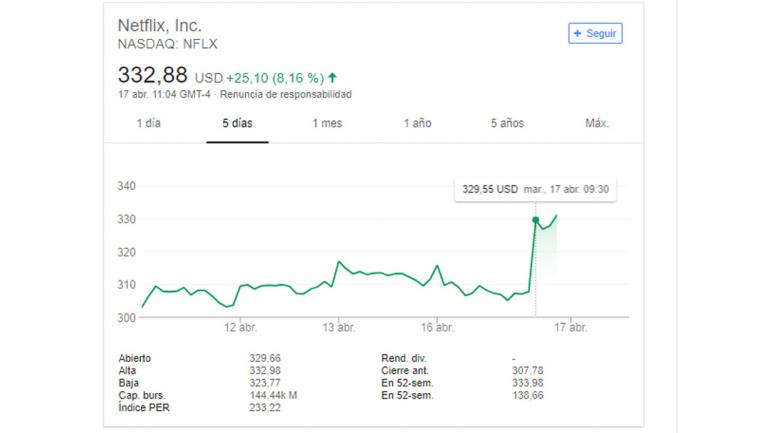This screenshot has height=433, width=770.
Task: Switch to the 1 mes tab
Action: click(327, 123)
